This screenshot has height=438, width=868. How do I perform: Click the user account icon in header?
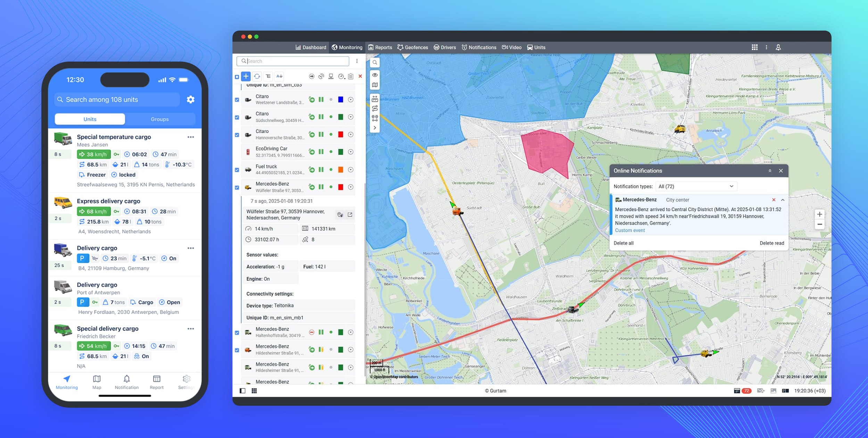(x=778, y=47)
